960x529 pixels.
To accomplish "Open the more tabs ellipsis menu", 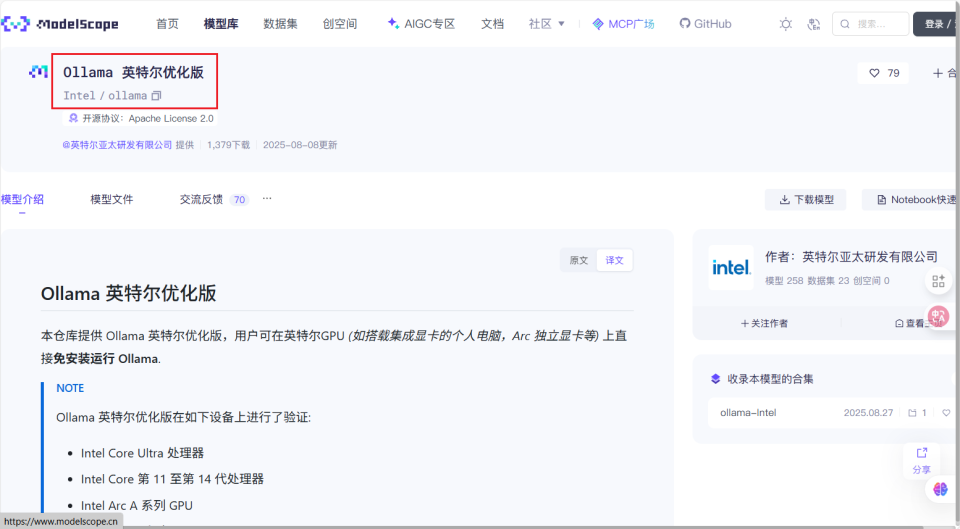I will click(267, 198).
